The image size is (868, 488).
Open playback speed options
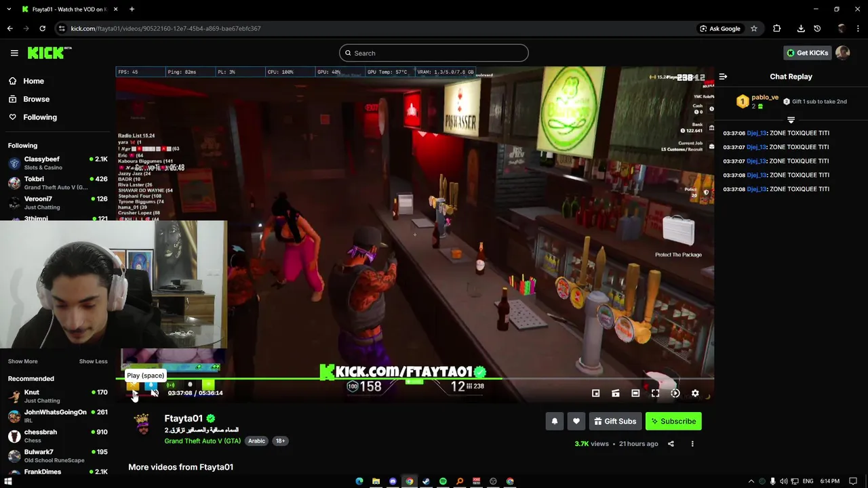coord(675,393)
